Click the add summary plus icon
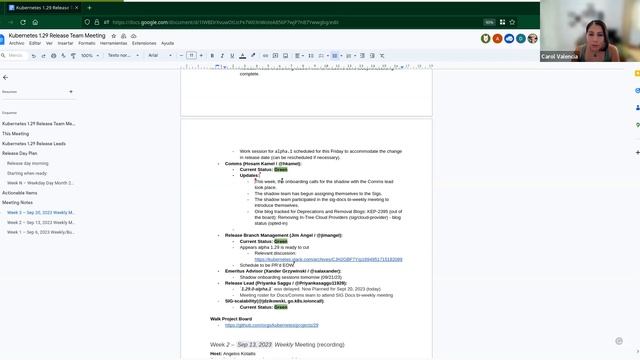Viewport: 640px width, 360px height. click(x=71, y=92)
